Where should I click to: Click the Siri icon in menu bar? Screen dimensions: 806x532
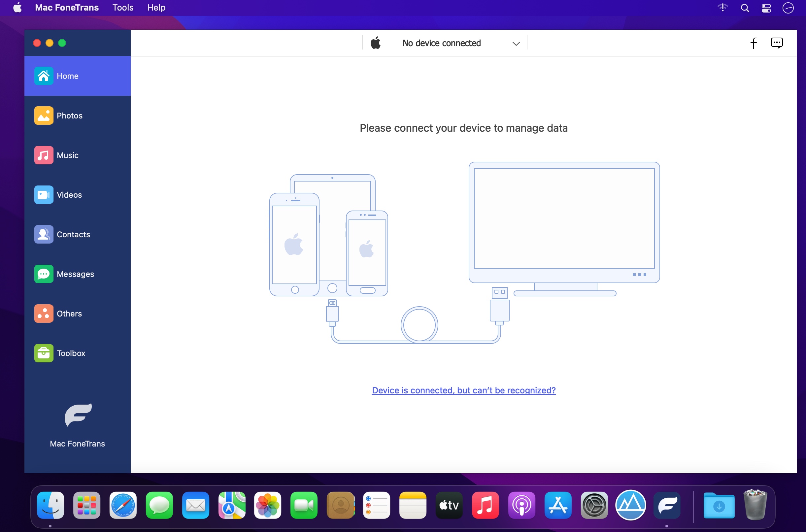point(788,8)
